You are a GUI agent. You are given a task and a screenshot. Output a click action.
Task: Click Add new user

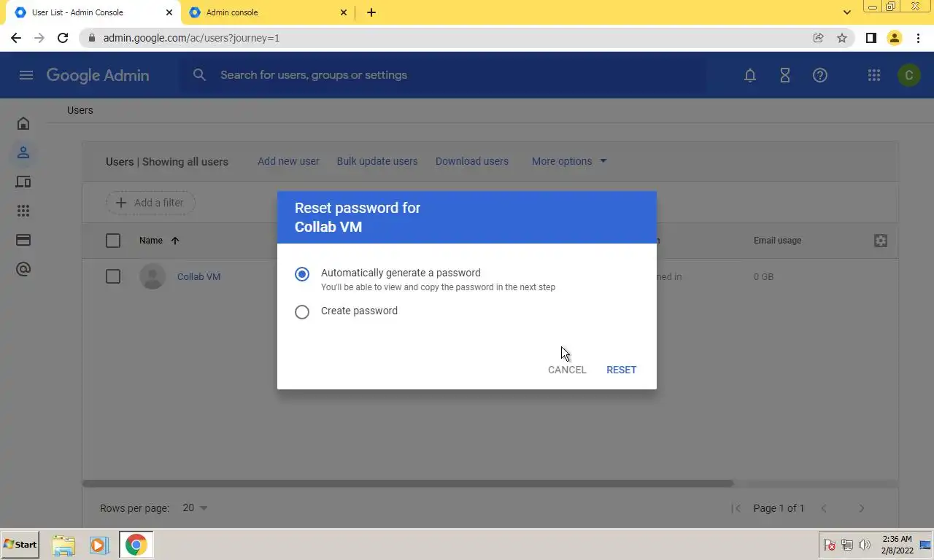pos(288,161)
